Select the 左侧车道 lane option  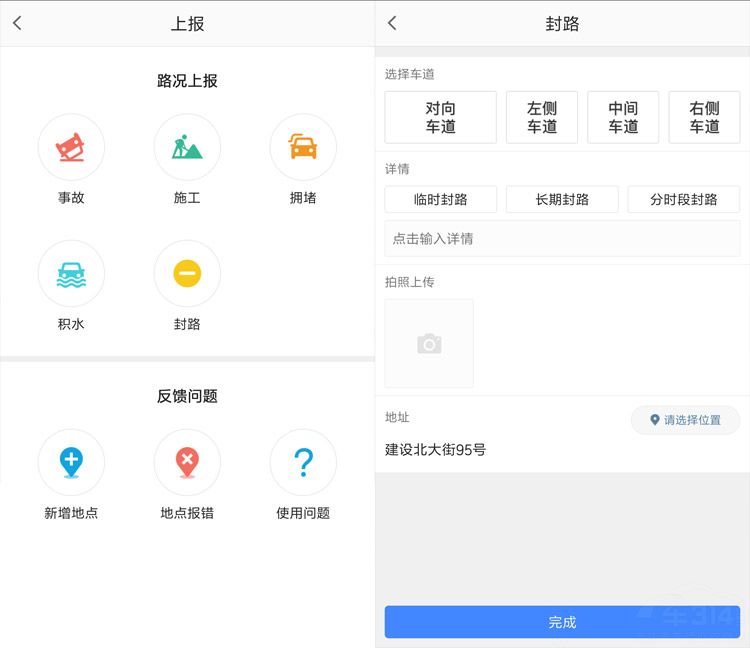point(542,117)
